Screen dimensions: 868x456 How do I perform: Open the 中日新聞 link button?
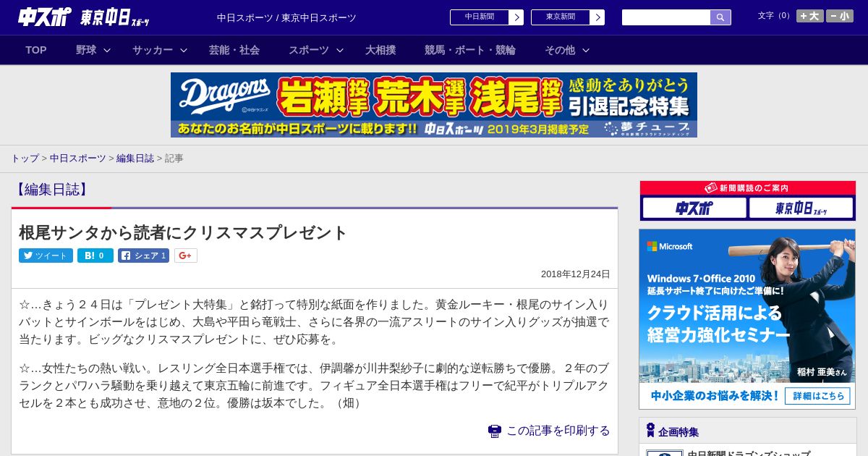tap(479, 17)
